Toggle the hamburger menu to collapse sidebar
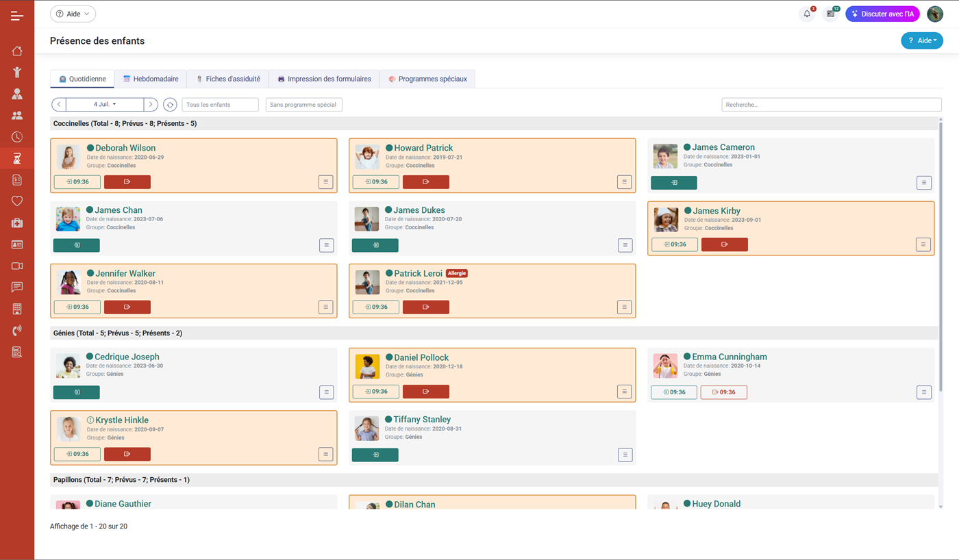959x560 pixels. 17,15
